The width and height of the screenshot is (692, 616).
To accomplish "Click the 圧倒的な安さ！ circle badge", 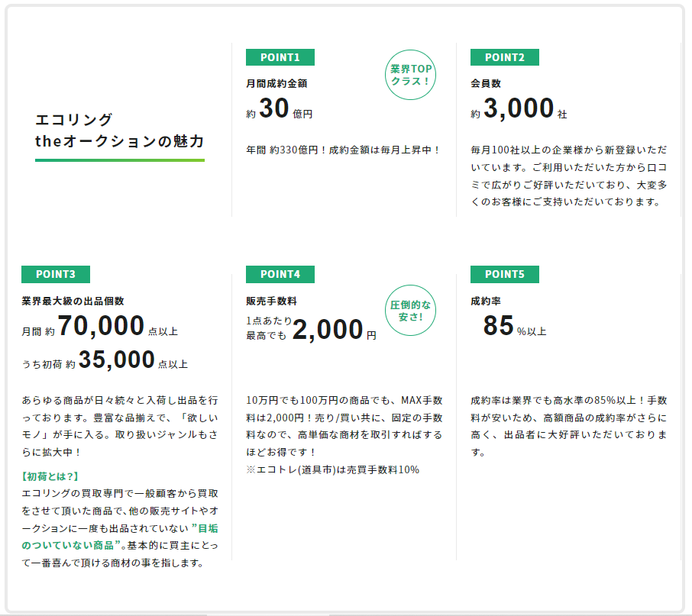I will point(410,311).
